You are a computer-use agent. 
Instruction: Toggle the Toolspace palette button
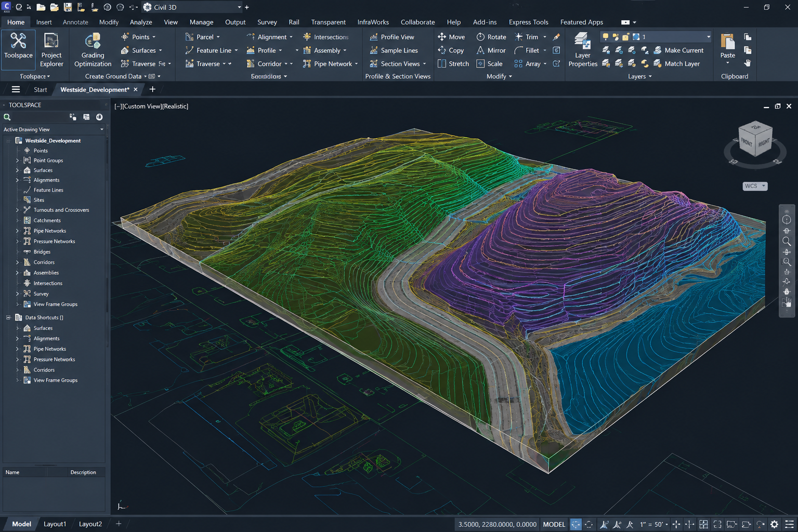coord(18,49)
